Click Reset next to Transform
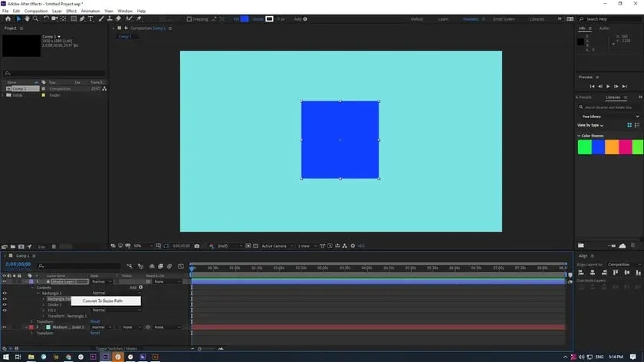This screenshot has width=644, height=362. [95, 321]
